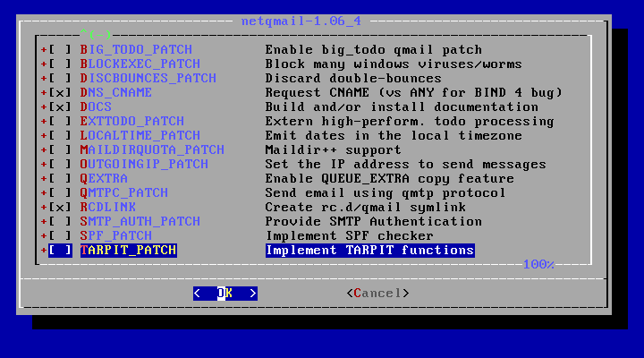Uncheck the DOCS checkbox

(60, 107)
